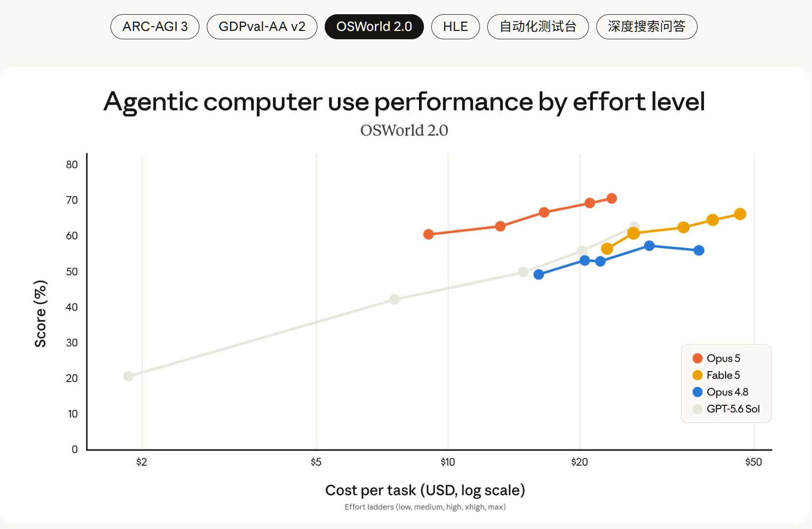Click the lowest-cost Opus 5 data point
The width and height of the screenshot is (812, 529).
428,234
